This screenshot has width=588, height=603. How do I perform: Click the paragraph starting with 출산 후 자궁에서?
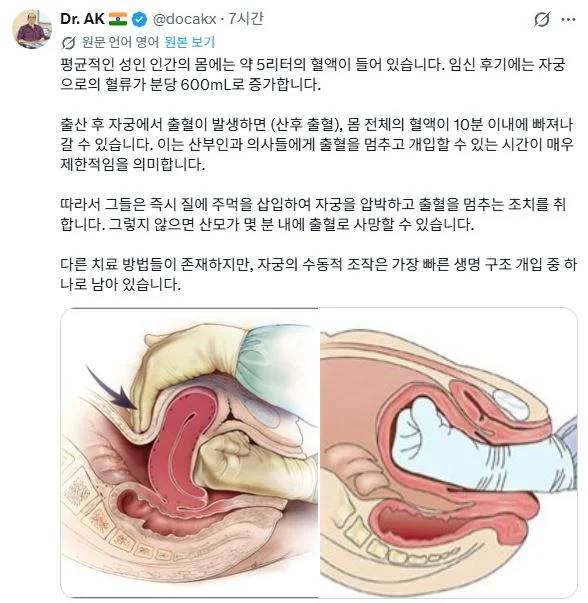tap(317, 144)
